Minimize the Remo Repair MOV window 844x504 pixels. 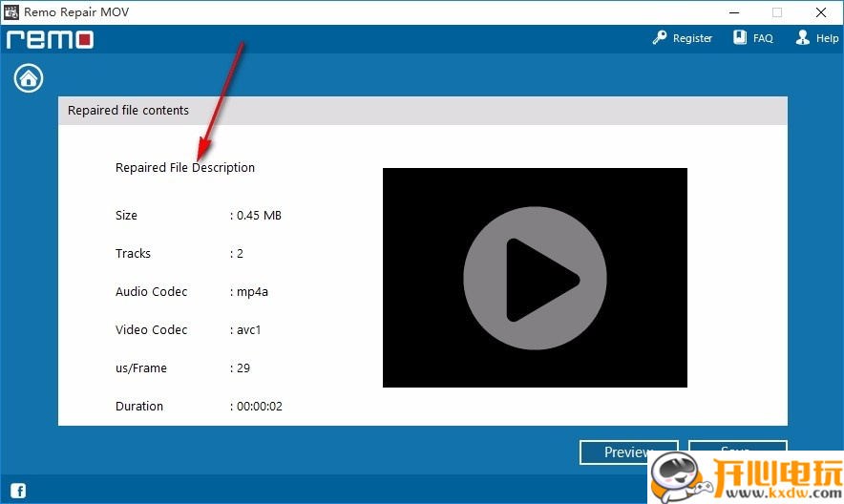tap(733, 12)
